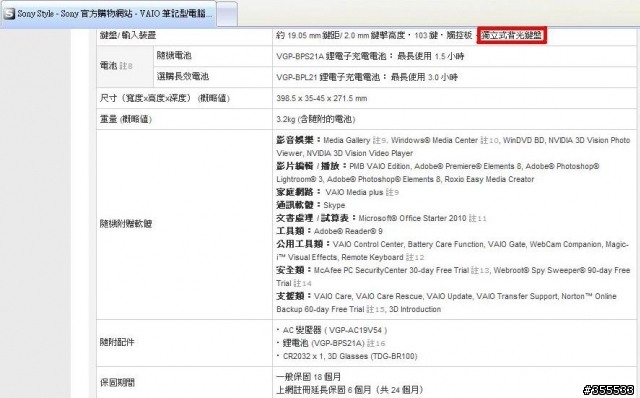Click the 重量 (概略值) label
The height and width of the screenshot is (398, 640).
point(126,120)
